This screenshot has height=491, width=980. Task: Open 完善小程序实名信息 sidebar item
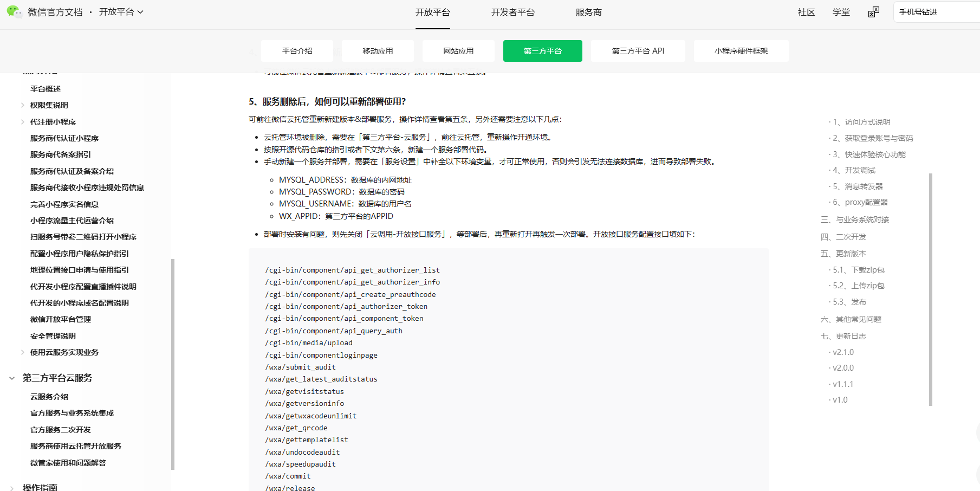[64, 204]
